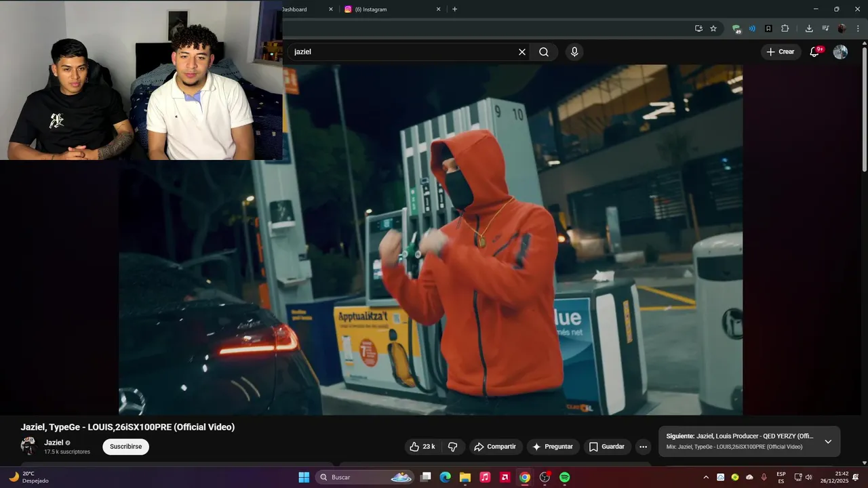Open the black bookmark extension icon
Viewport: 868px width, 488px height.
(x=768, y=28)
